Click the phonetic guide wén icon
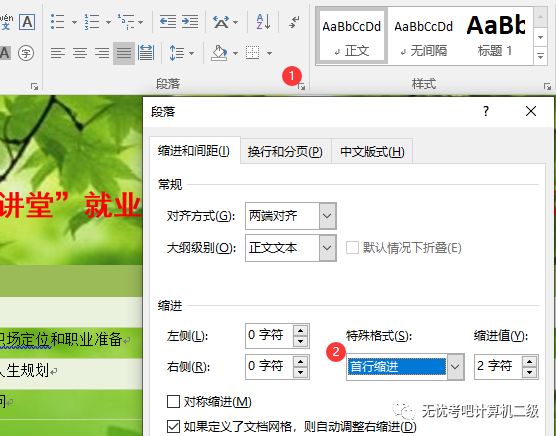The height and width of the screenshot is (436, 556). 6,22
